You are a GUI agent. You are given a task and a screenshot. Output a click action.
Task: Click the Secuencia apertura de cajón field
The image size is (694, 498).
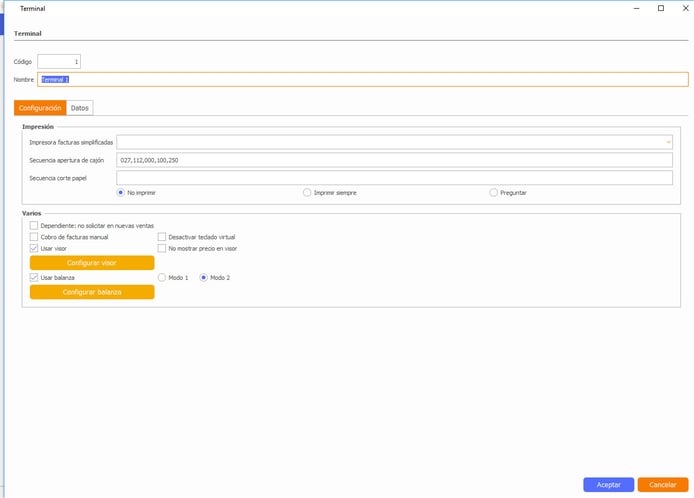point(394,160)
